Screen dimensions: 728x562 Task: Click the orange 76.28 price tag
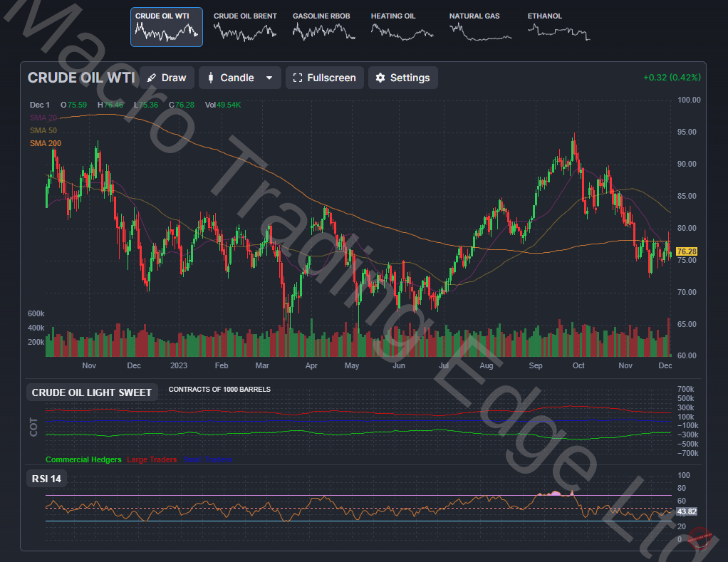point(685,251)
